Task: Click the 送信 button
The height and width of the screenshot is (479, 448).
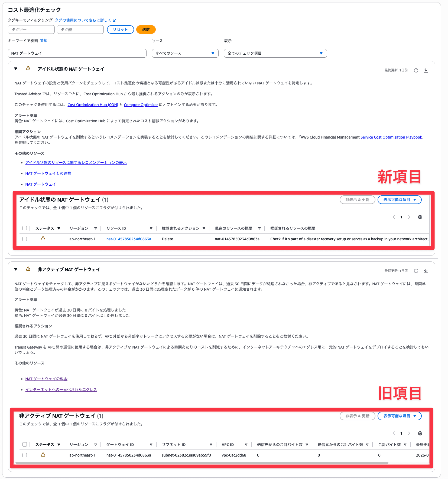Action: coord(146,29)
